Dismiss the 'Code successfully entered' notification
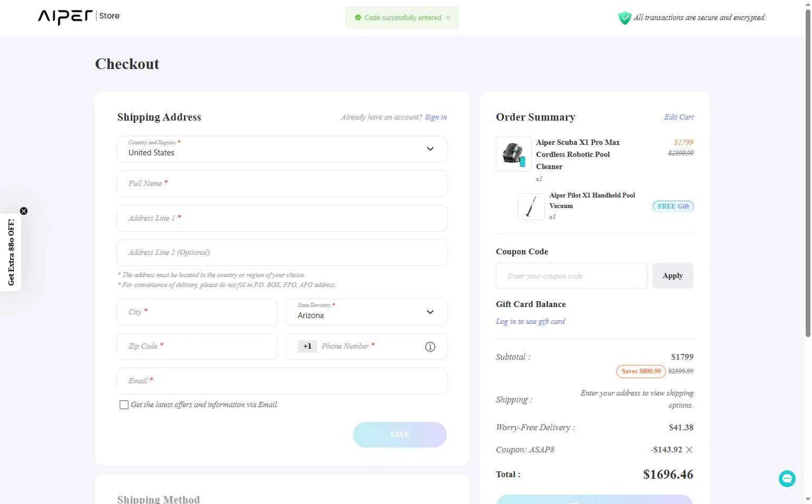This screenshot has width=812, height=504. pos(448,17)
